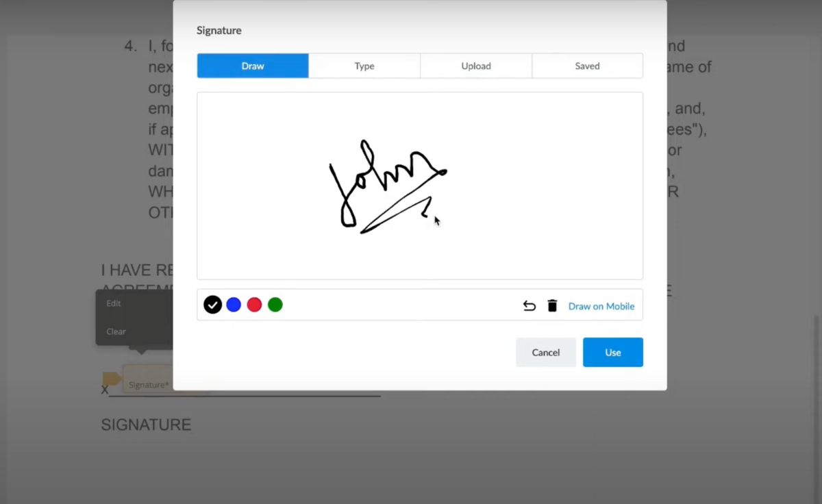Click inside the signature drawing canvas
Viewport: 822px width, 504px height.
click(420, 186)
